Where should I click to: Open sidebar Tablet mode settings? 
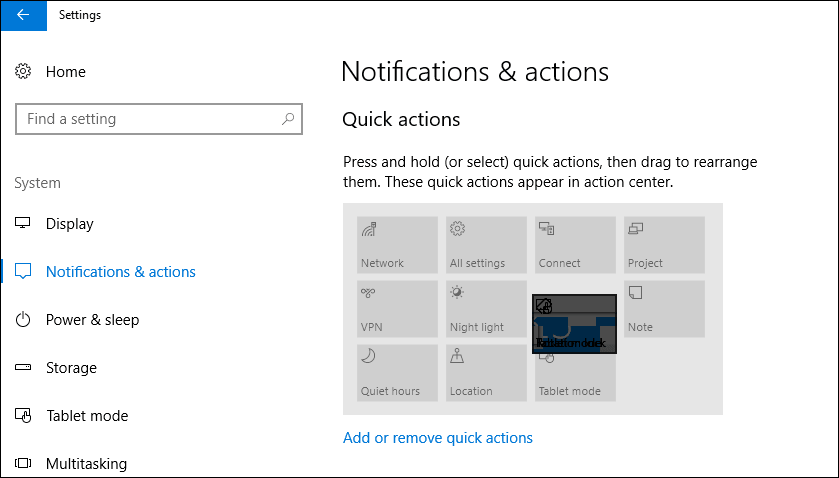click(87, 416)
